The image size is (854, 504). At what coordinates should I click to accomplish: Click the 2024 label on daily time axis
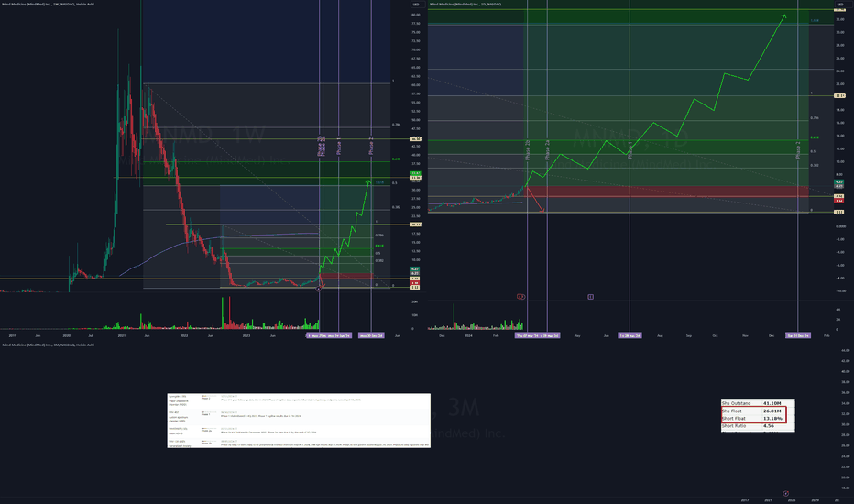tap(468, 335)
